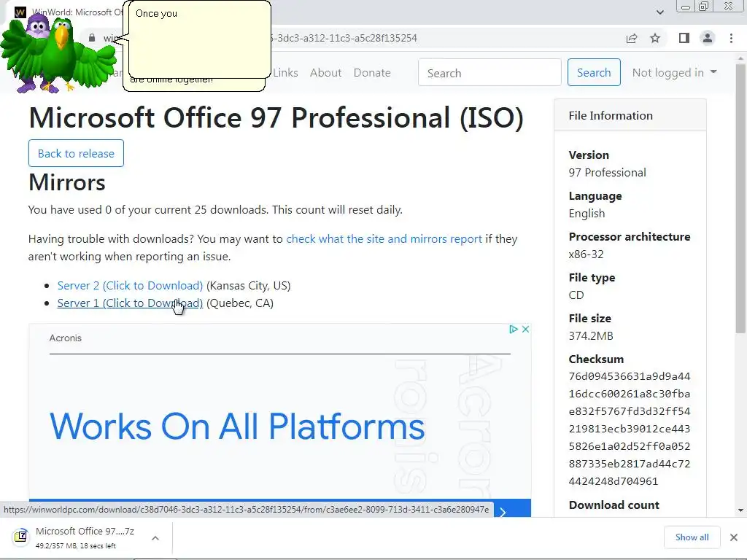The image size is (747, 560).
Task: Click the page vertical scrollbar thumb
Action: [740, 198]
